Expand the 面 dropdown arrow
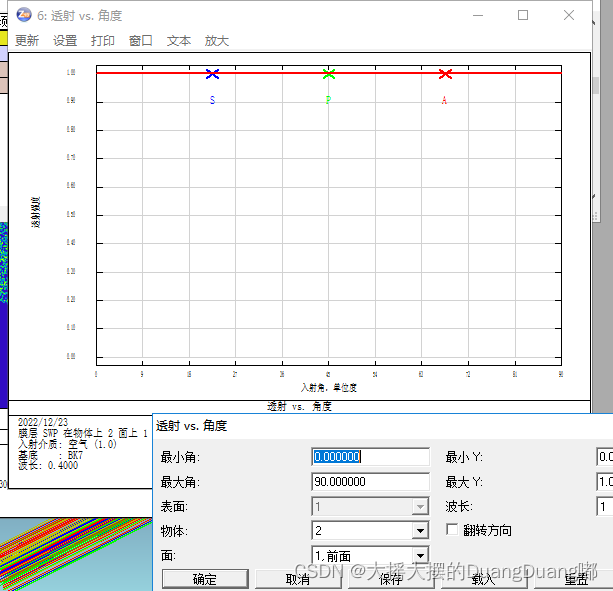This screenshot has height=591, width=613. pos(420,555)
